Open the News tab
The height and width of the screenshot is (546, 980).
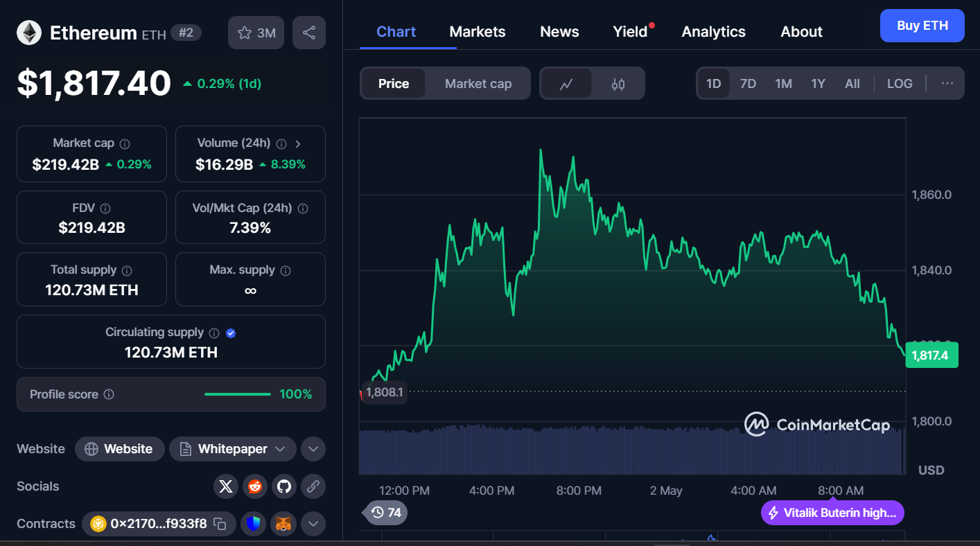(559, 32)
